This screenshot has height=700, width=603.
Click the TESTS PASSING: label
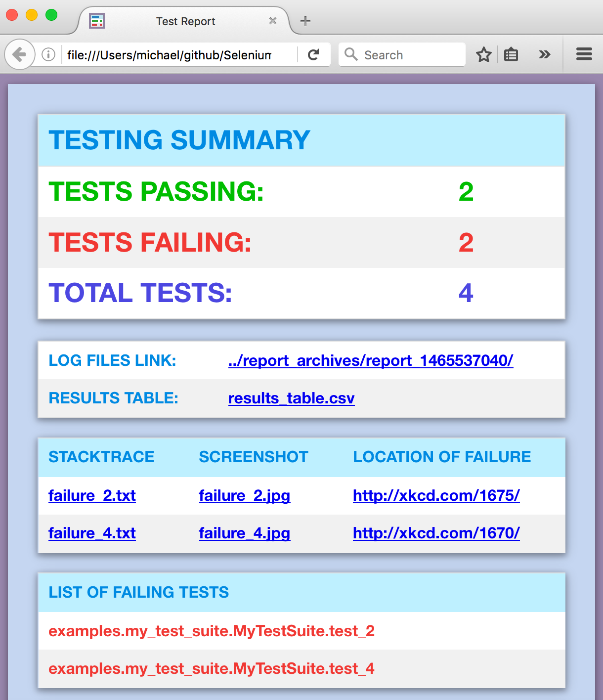click(156, 191)
